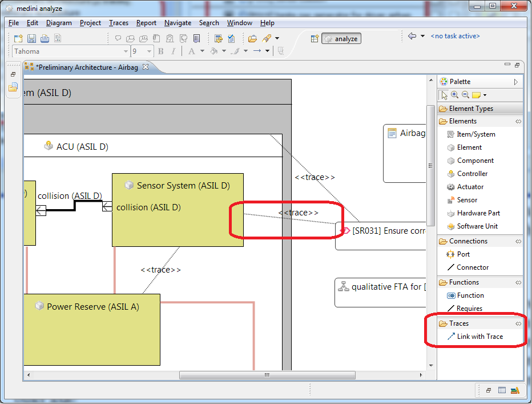Choose the Port connection tool

463,254
